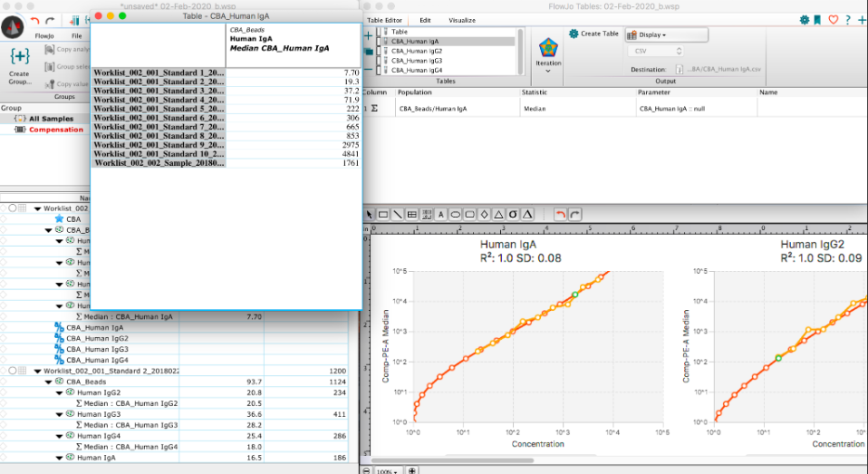
Task: Select the text 'A' tool in layout toolbar
Action: pos(440,214)
